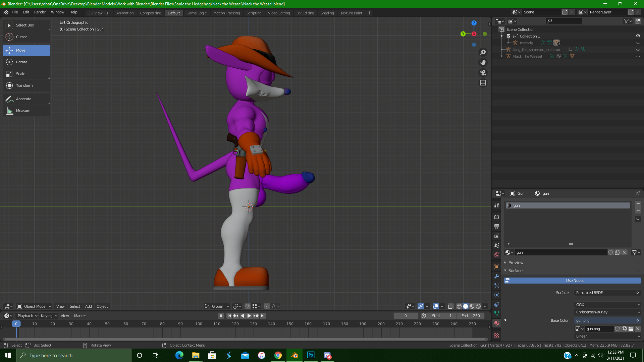Open the material slot specials chevron
The height and width of the screenshot is (362, 644).
(x=638, y=219)
